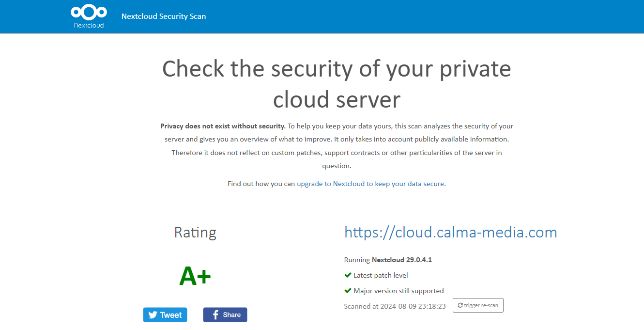Screen dimensions: 644x330
Task: Click the 'Check the security of your private' heading
Action: click(337, 69)
